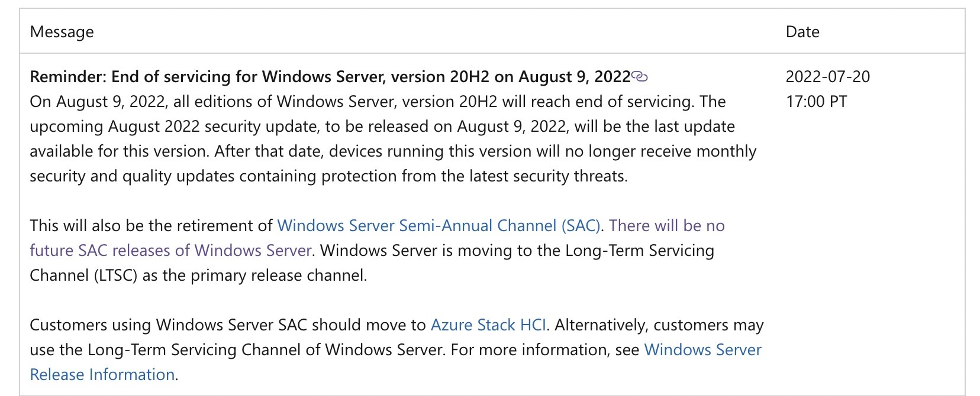Click the 'This will also be the retirement of' text
The height and width of the screenshot is (396, 980).
point(151,226)
